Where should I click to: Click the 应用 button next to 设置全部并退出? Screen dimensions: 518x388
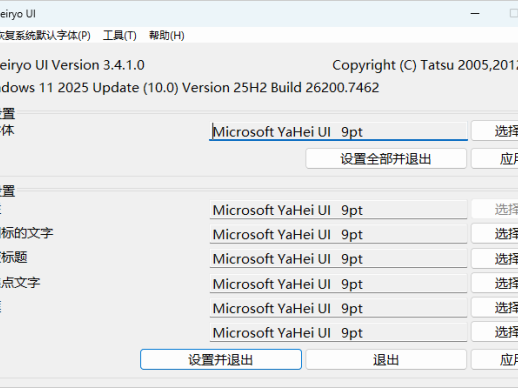(495, 159)
